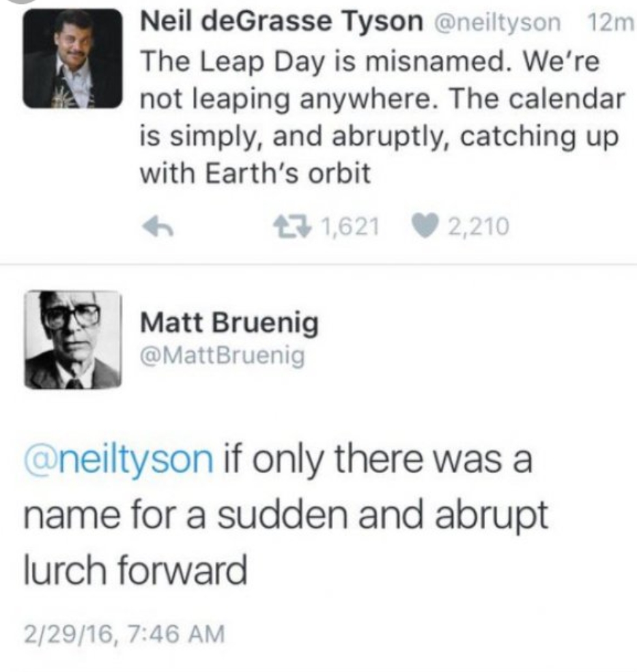Screen dimensions: 637x672
Task: Click the reply arrow under Tyson's tweet
Action: 158,226
